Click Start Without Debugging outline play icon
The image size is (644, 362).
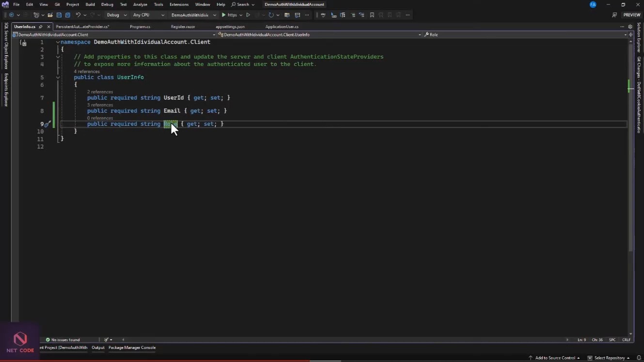pos(248,15)
